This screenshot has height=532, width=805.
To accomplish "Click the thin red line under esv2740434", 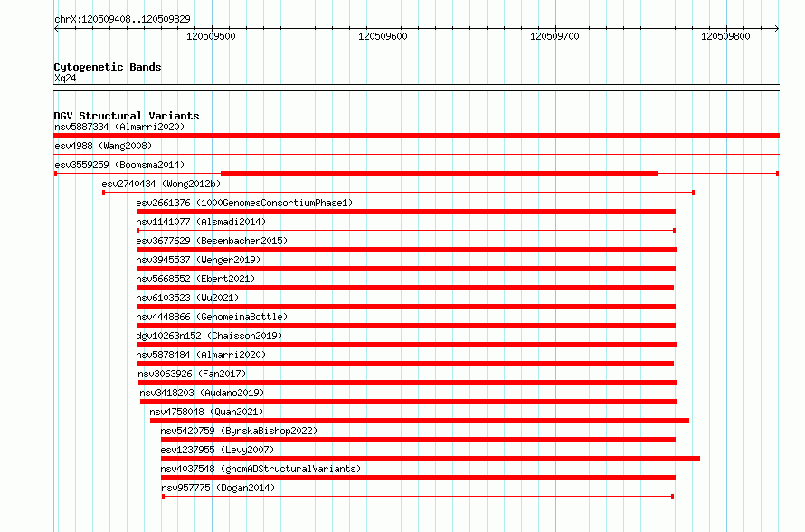I will pos(398,193).
